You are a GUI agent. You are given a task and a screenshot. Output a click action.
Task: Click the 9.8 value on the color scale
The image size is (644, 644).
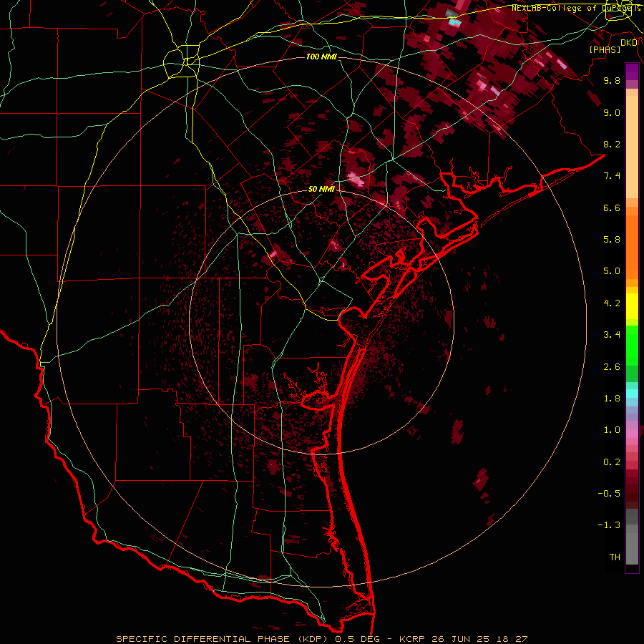612,80
